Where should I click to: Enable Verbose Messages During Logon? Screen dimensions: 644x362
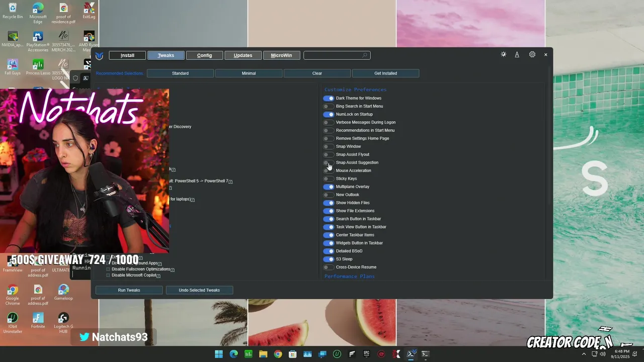pos(329,122)
